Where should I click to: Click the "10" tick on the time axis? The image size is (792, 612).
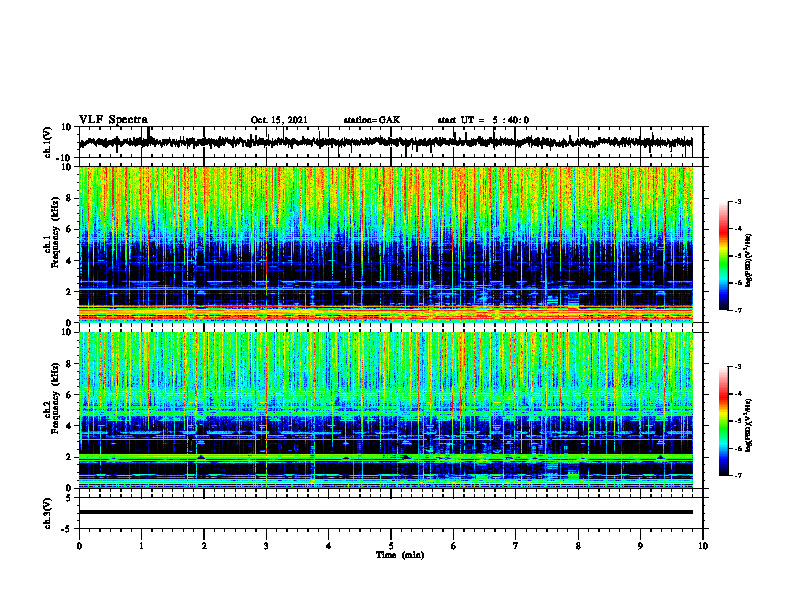pos(703,546)
